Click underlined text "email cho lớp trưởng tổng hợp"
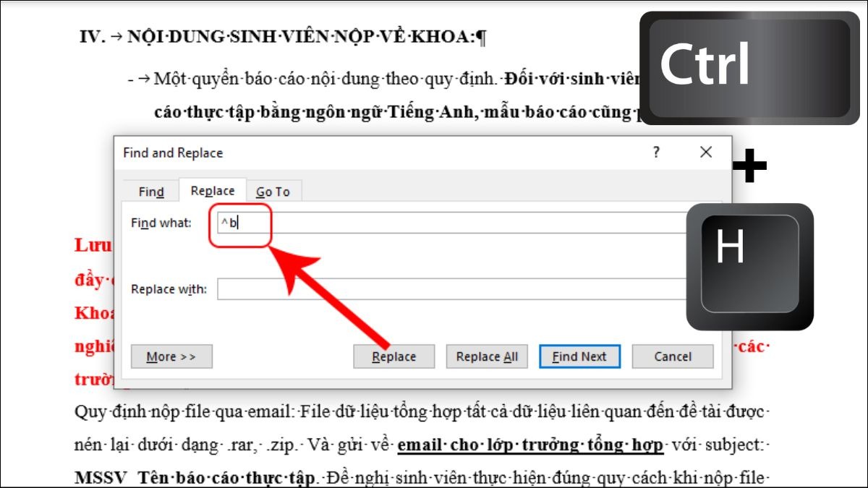868x488 pixels. pos(530,446)
